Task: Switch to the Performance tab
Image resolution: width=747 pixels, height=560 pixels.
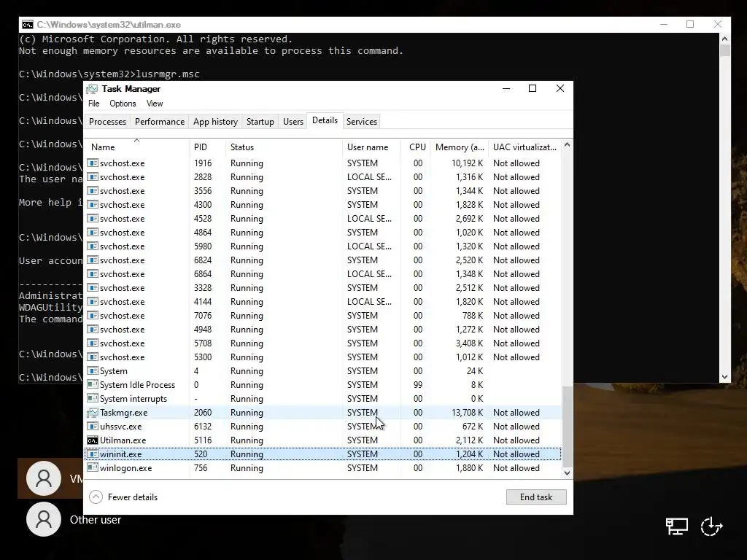Action: (160, 122)
